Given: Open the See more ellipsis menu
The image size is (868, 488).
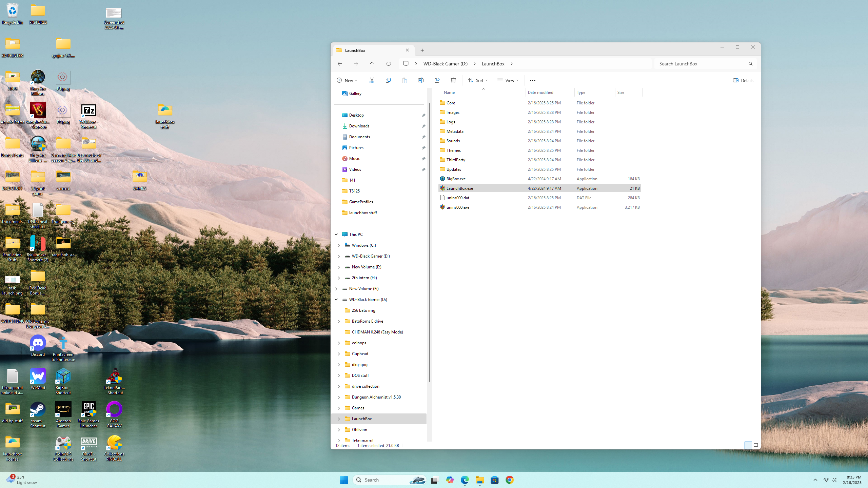Looking at the screenshot, I should click(x=533, y=80).
